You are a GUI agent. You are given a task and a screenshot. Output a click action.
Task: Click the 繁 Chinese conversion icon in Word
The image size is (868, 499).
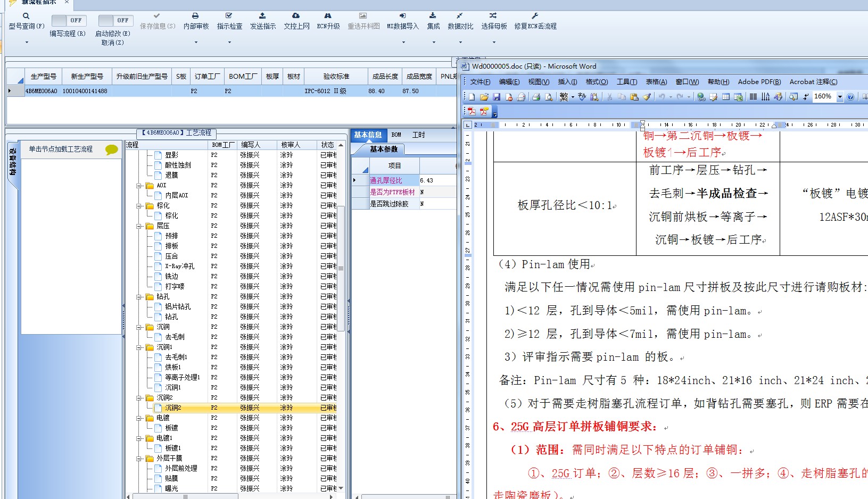point(564,97)
